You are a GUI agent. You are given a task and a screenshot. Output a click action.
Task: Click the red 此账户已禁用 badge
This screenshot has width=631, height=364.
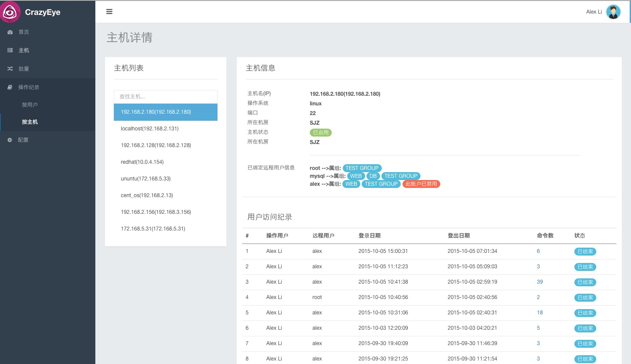pos(421,184)
